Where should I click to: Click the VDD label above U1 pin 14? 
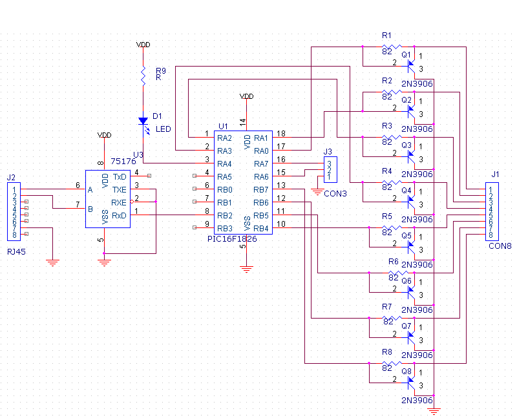(x=247, y=96)
